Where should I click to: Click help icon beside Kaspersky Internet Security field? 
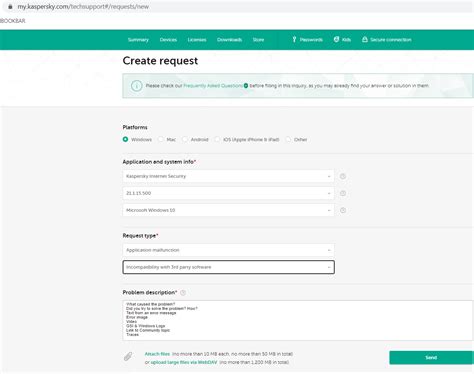(x=343, y=176)
